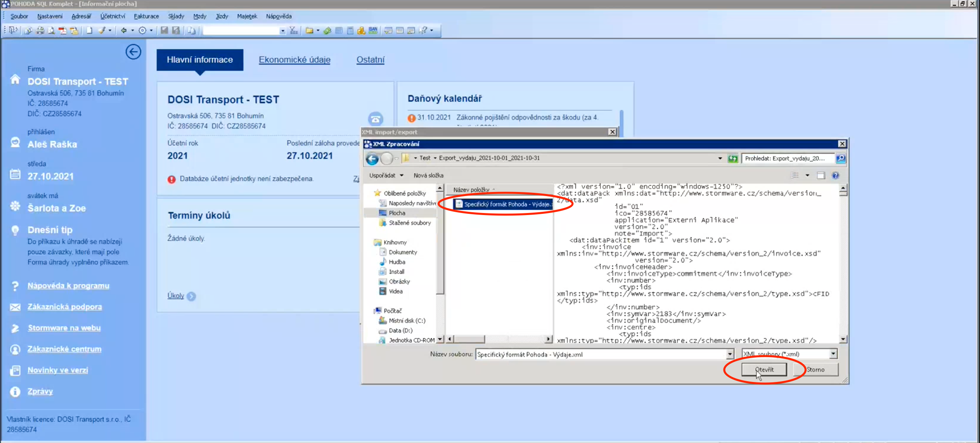Close the XML import/export window
The width and height of the screenshot is (980, 443).
click(x=613, y=132)
